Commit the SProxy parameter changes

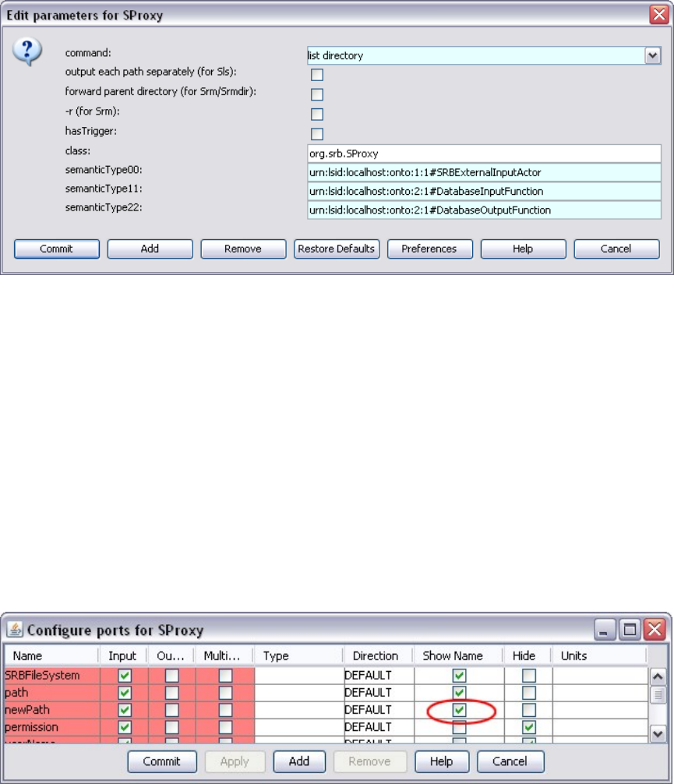click(57, 249)
